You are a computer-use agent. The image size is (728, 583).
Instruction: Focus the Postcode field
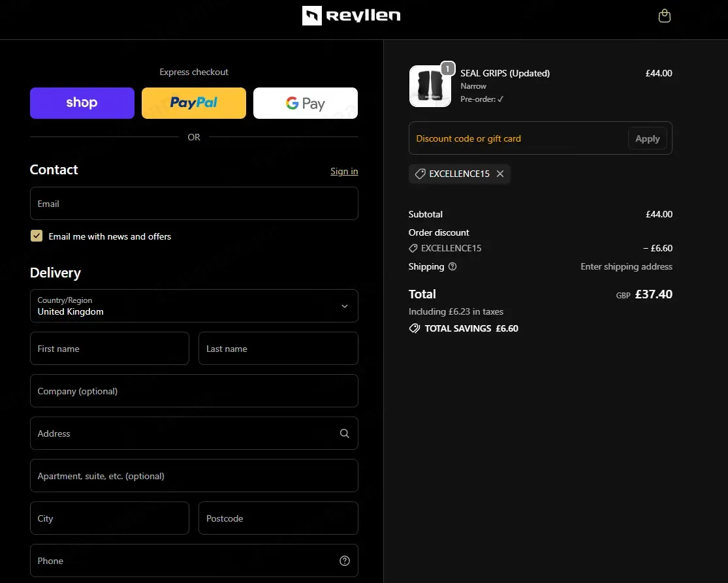pos(278,518)
